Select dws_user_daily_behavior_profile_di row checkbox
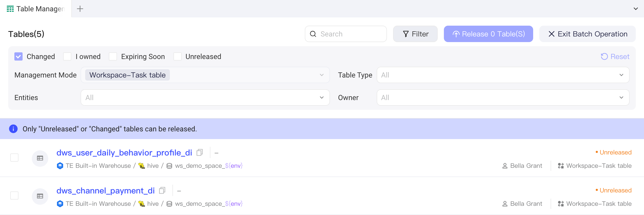 [14, 158]
